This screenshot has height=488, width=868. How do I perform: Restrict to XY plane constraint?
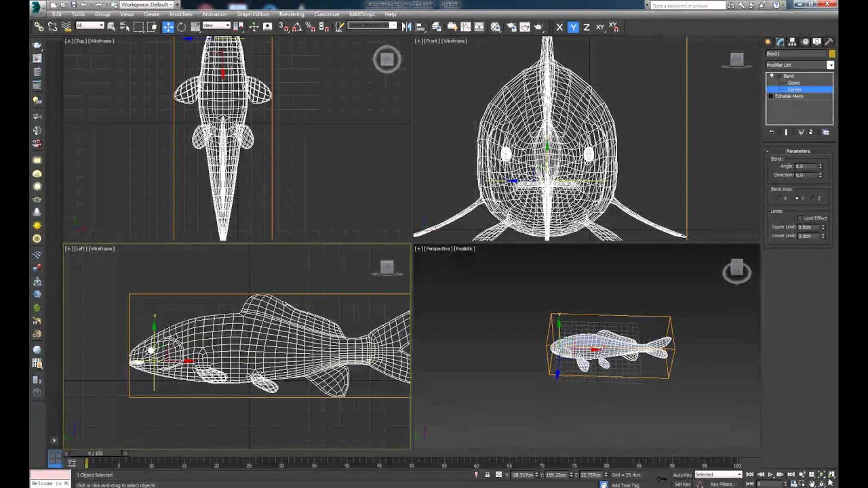601,27
